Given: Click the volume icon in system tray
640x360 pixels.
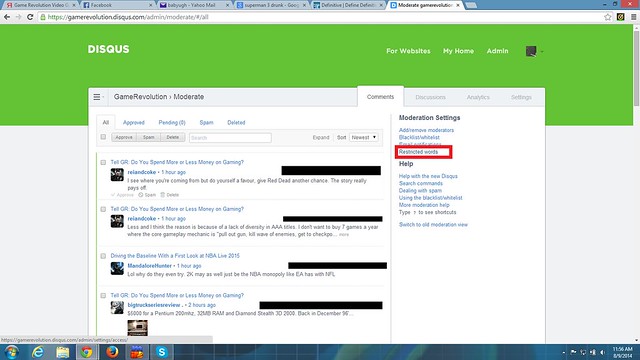Looking at the screenshot, I should pyautogui.click(x=602, y=352).
